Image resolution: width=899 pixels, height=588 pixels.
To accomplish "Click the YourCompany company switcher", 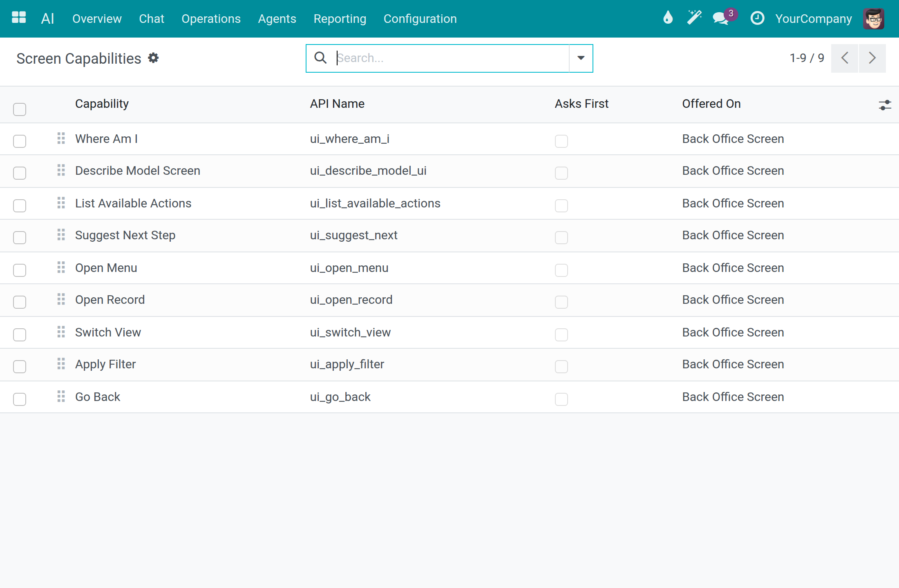I will tap(814, 19).
